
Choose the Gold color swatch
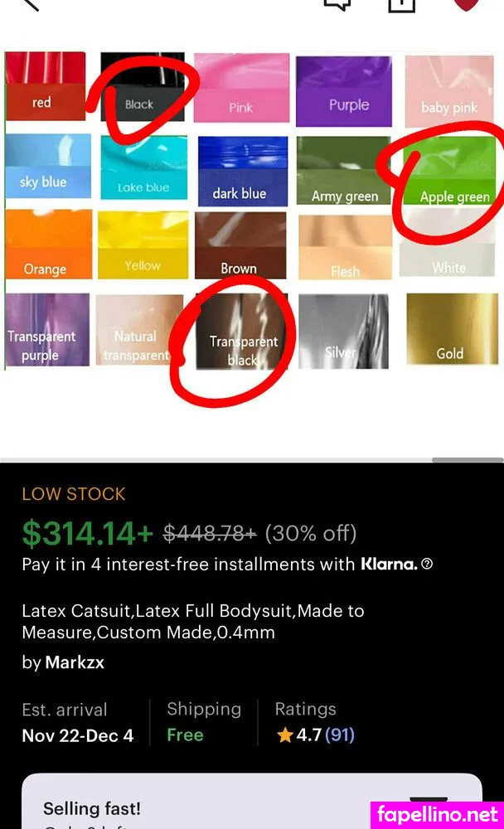(x=452, y=329)
